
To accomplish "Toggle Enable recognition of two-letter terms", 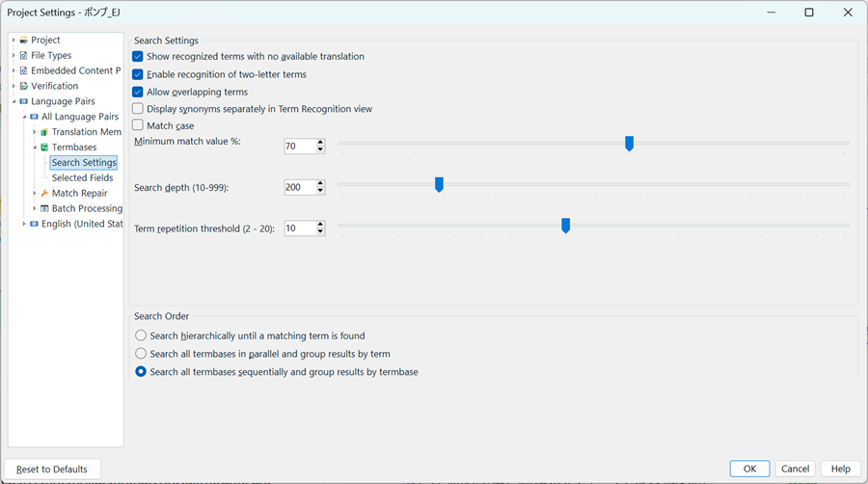I will pos(138,74).
